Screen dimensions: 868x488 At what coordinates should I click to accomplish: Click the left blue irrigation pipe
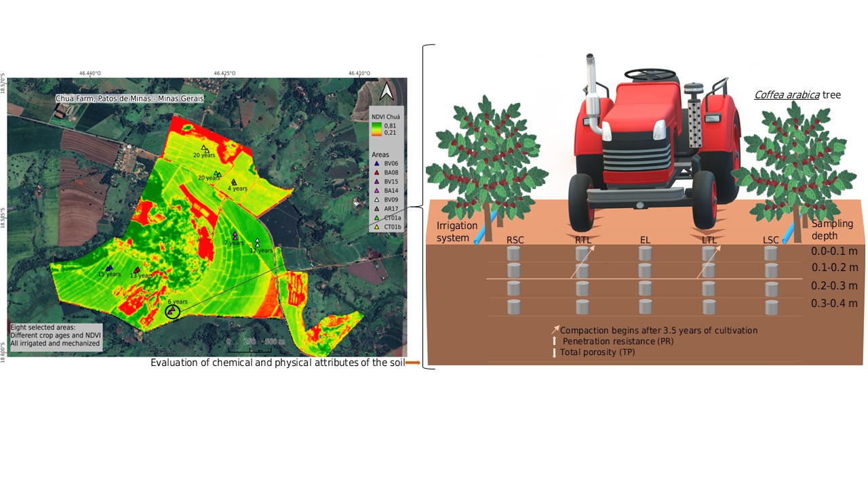click(481, 235)
